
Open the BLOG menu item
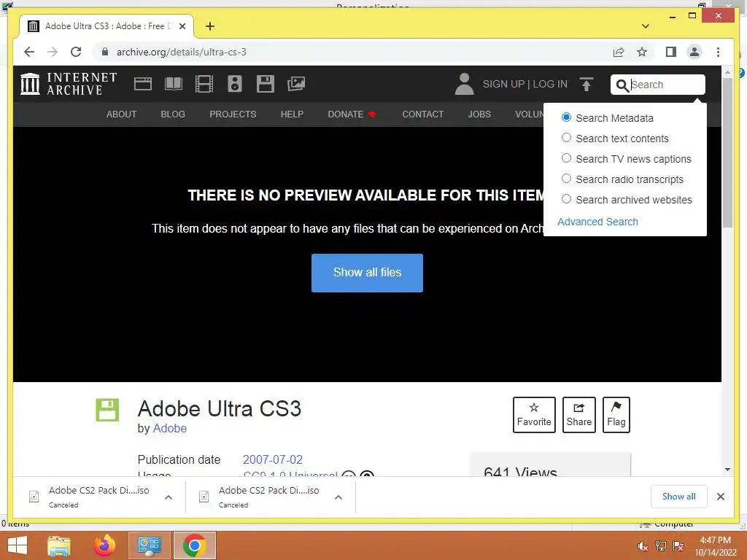(x=173, y=114)
